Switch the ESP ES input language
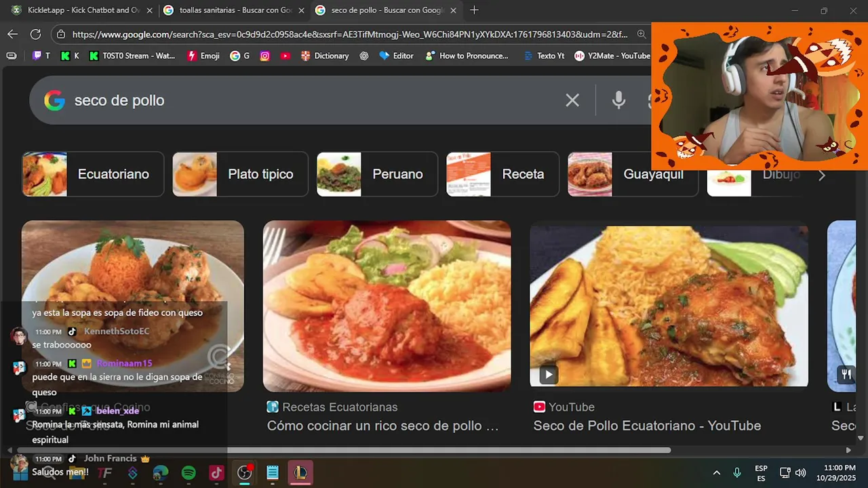 point(761,472)
